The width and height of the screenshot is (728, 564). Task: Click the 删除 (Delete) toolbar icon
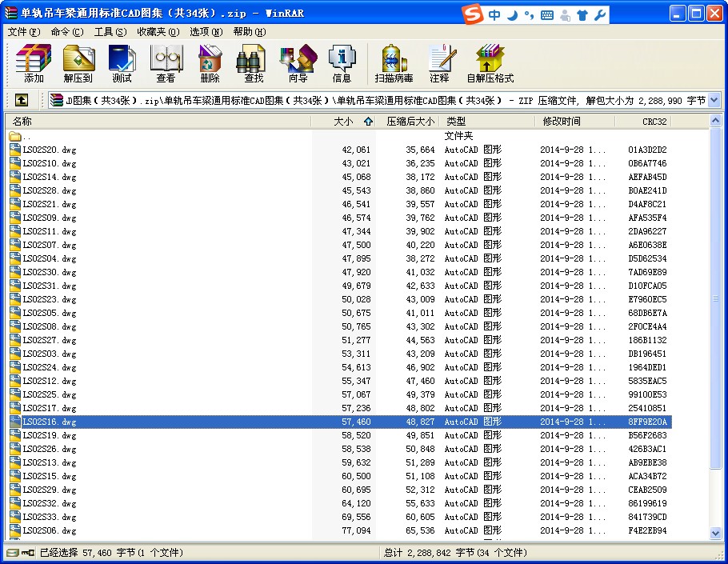coord(210,64)
